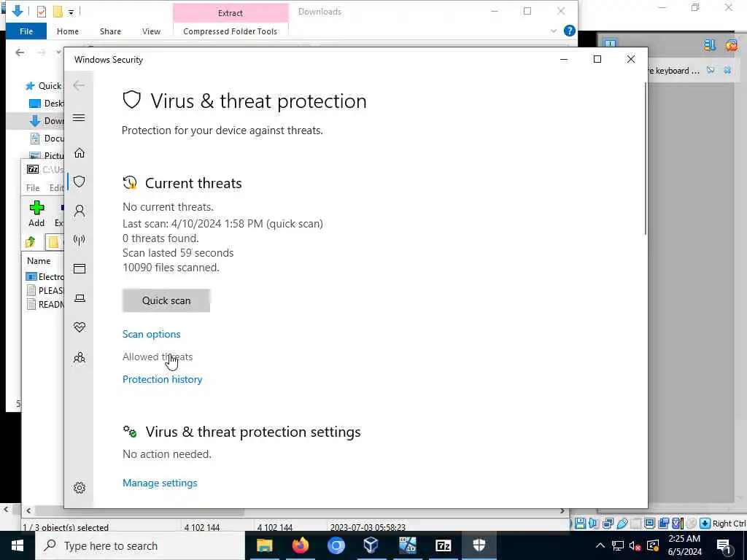Open File Explorer help question mark icon
This screenshot has width=747, height=560.
[569, 31]
